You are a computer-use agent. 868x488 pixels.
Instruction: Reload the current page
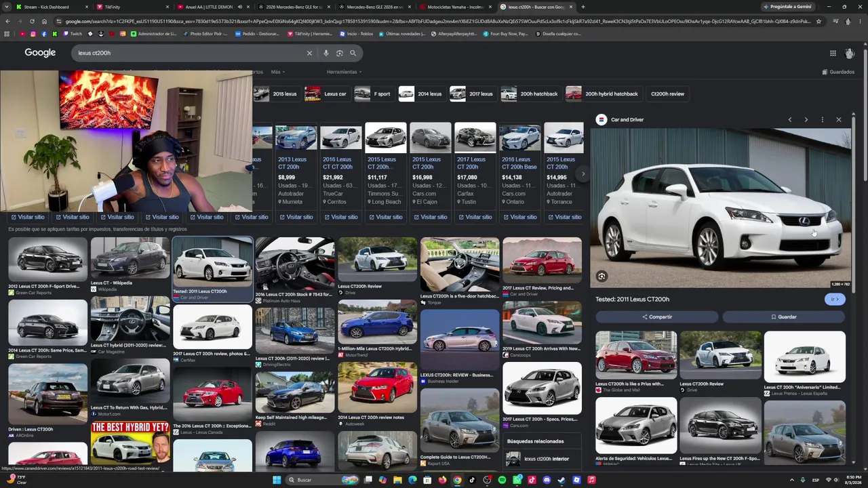[x=32, y=21]
